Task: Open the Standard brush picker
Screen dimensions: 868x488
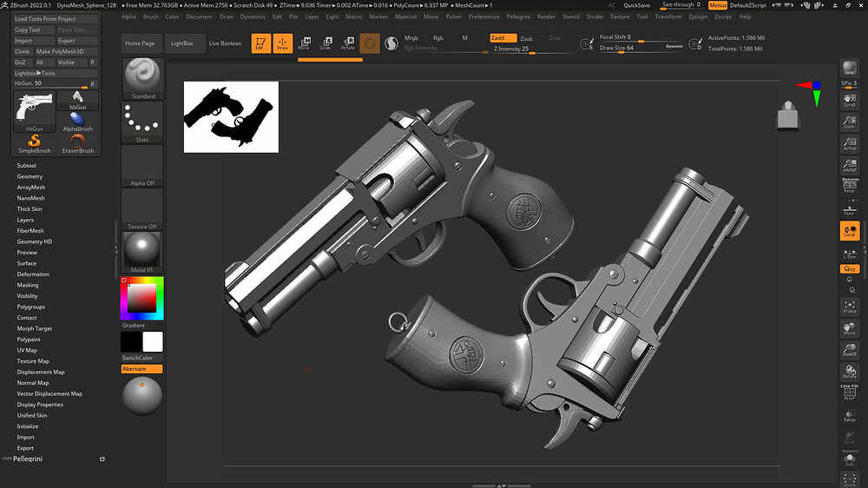Action: click(x=142, y=79)
